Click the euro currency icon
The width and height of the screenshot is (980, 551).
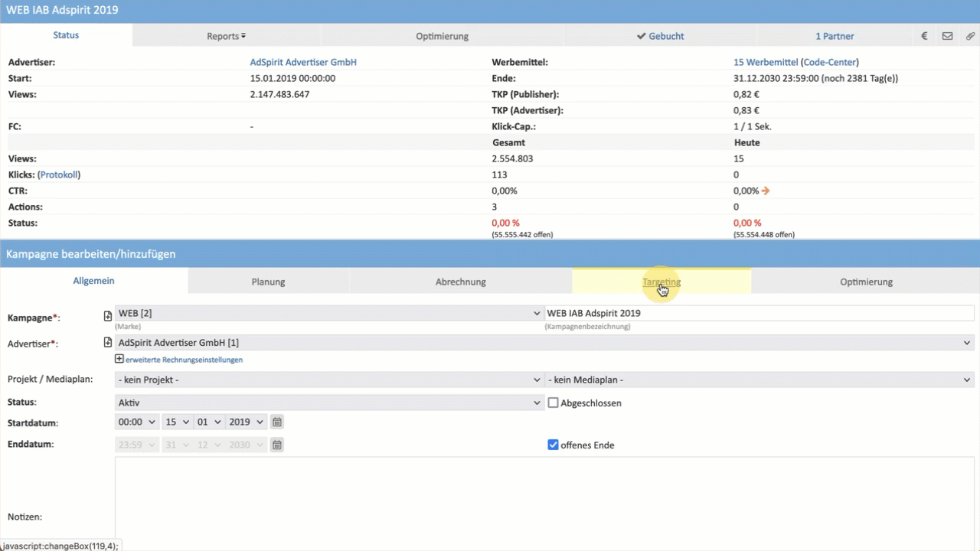[925, 36]
